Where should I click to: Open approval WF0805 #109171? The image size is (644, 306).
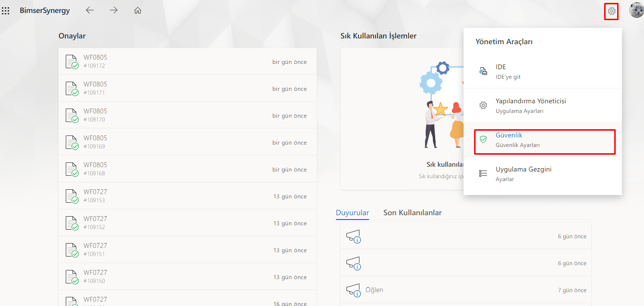click(188, 88)
